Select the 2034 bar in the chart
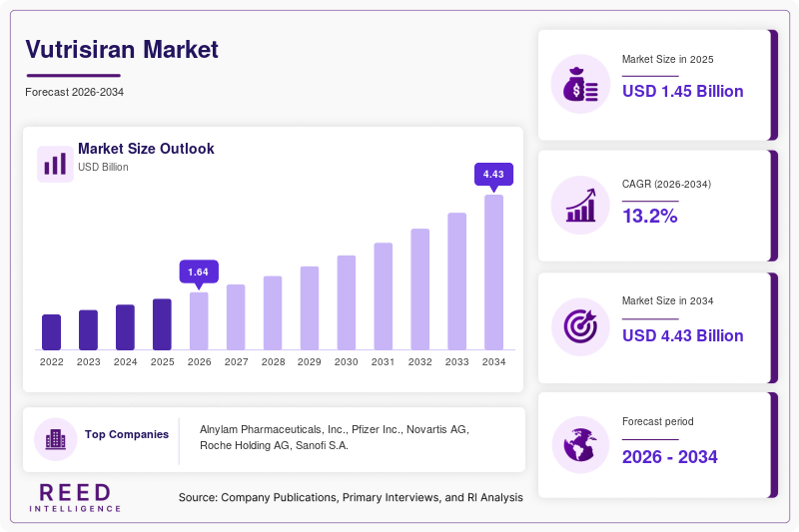799x532 pixels. pos(493,272)
